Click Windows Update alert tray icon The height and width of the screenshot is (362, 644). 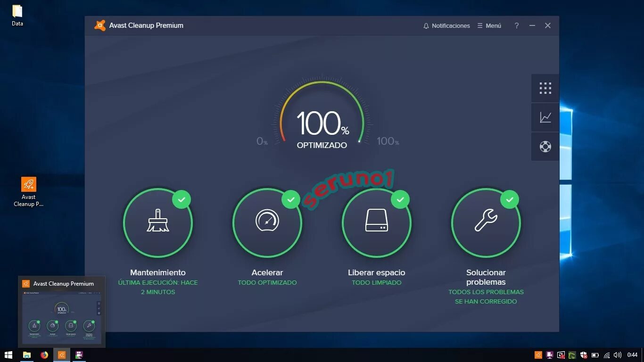(x=561, y=355)
